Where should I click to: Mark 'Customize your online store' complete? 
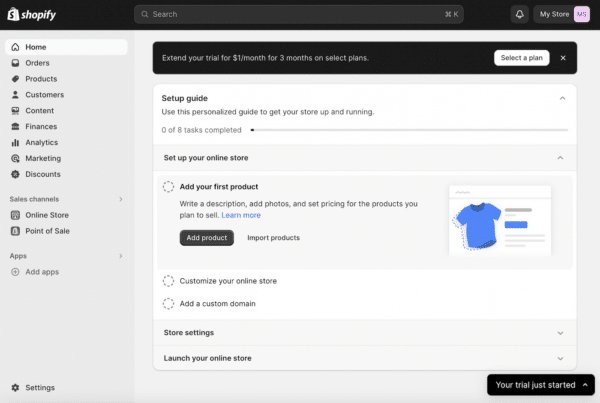click(168, 281)
